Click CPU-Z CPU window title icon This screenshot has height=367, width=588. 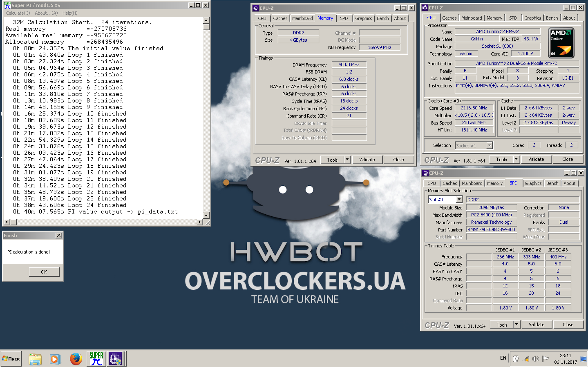click(425, 8)
